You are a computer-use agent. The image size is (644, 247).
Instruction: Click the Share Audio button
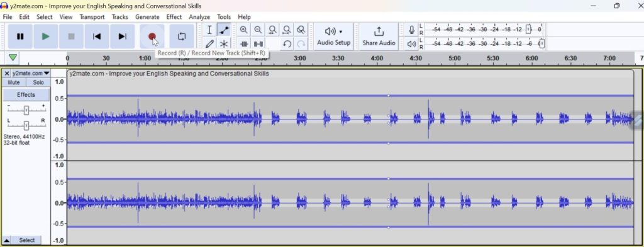click(379, 36)
